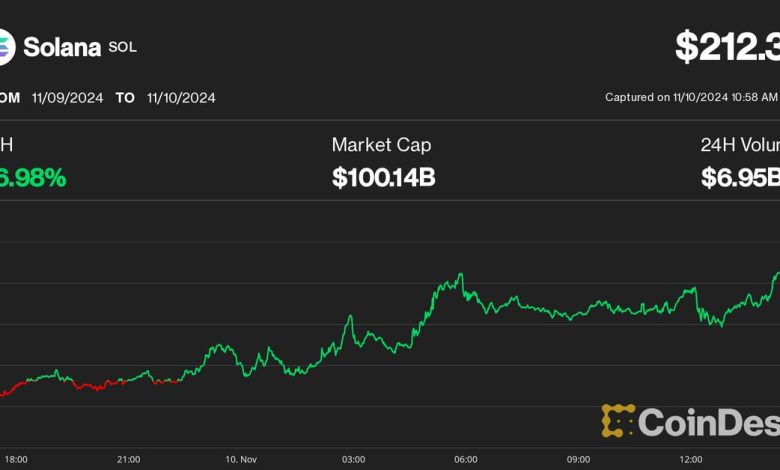Click the 09:00 time axis label
780x470 pixels.
pyautogui.click(x=578, y=459)
